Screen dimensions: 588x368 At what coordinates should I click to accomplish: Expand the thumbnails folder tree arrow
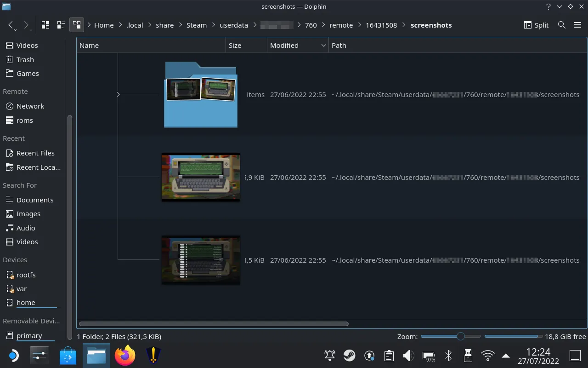(x=118, y=94)
